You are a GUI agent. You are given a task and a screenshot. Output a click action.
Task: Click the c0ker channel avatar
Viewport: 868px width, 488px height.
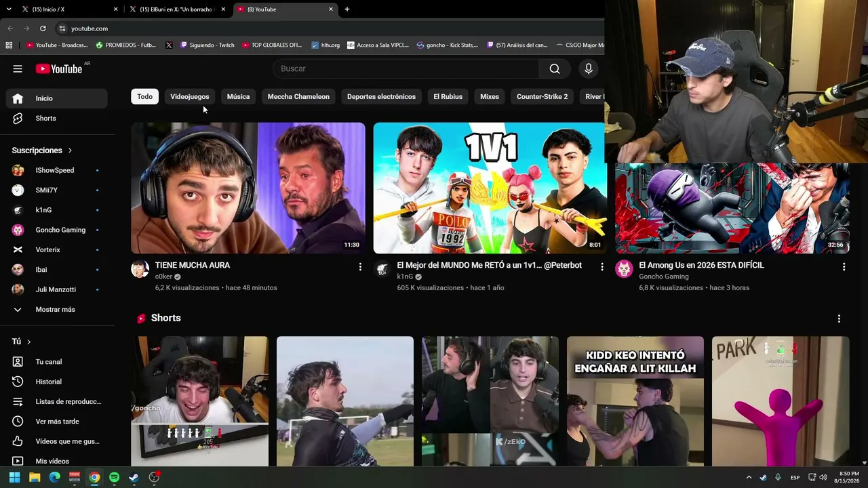(x=140, y=269)
